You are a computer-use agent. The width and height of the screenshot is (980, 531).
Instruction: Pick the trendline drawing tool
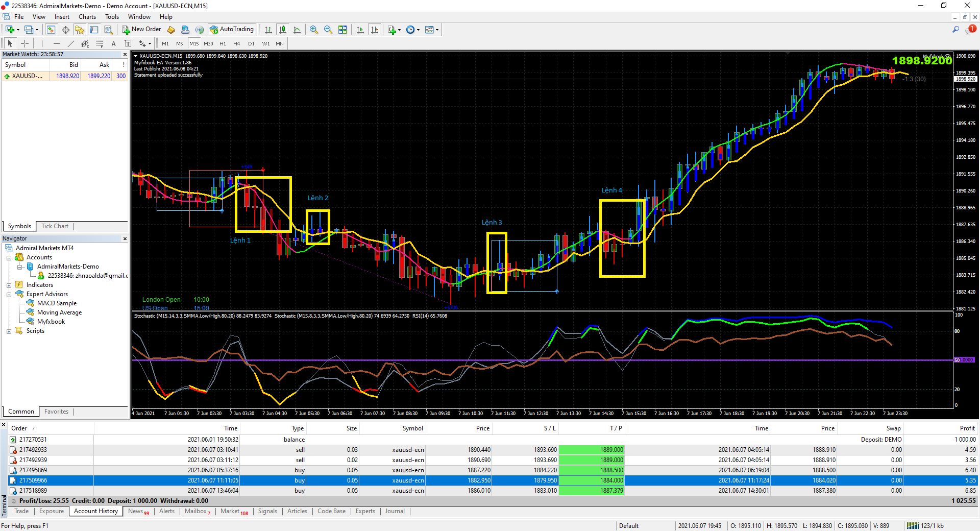pos(70,43)
